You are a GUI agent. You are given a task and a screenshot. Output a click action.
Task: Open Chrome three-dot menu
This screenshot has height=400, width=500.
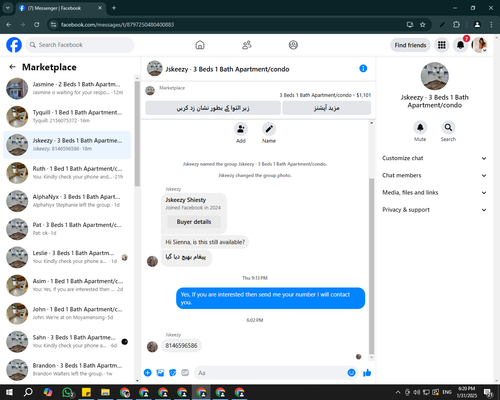491,25
